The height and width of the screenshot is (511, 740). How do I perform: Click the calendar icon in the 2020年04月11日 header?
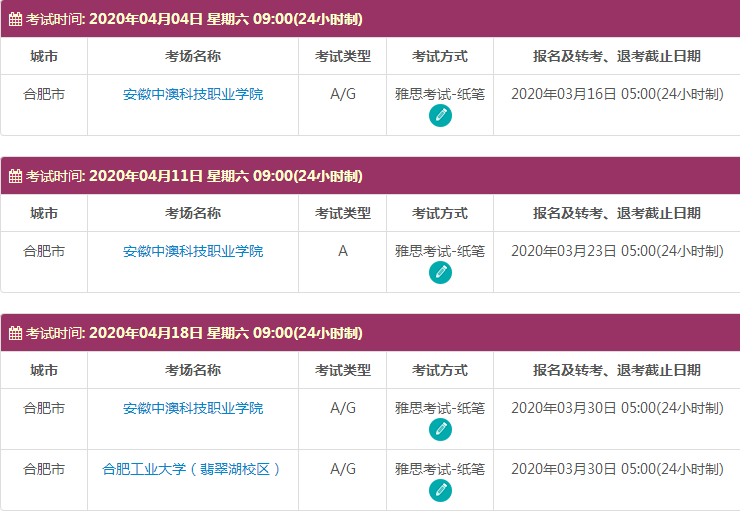16,176
